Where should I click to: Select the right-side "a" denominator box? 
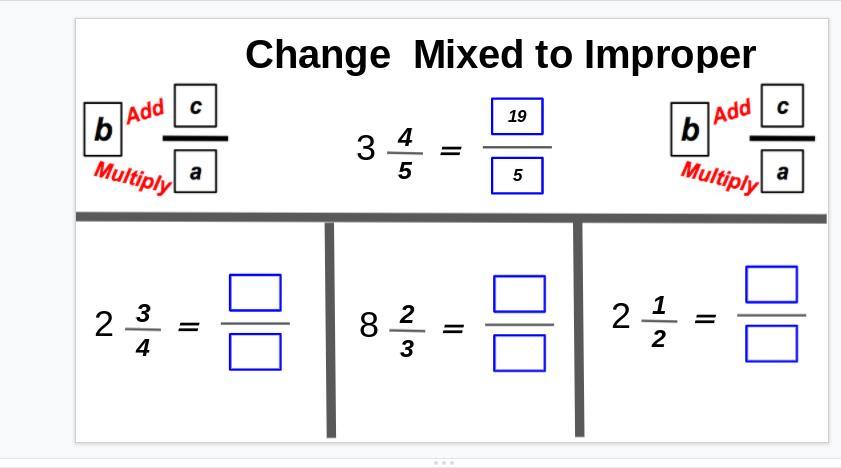(783, 171)
